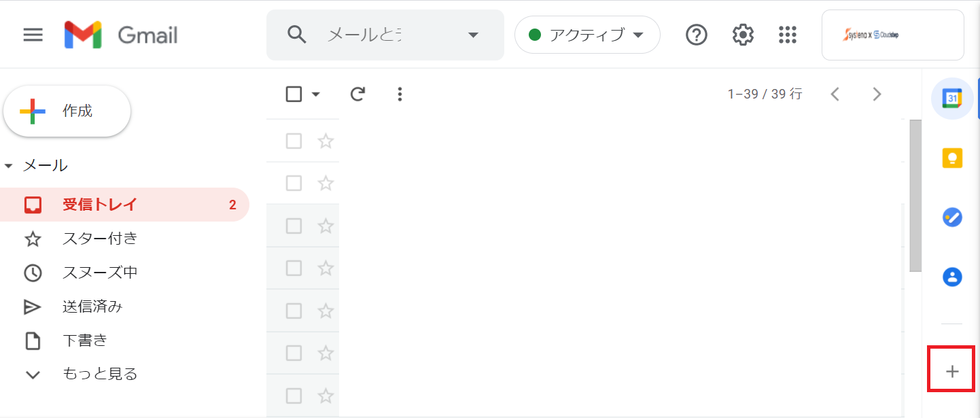Show search options dropdown arrow
This screenshot has height=418, width=980.
click(474, 35)
